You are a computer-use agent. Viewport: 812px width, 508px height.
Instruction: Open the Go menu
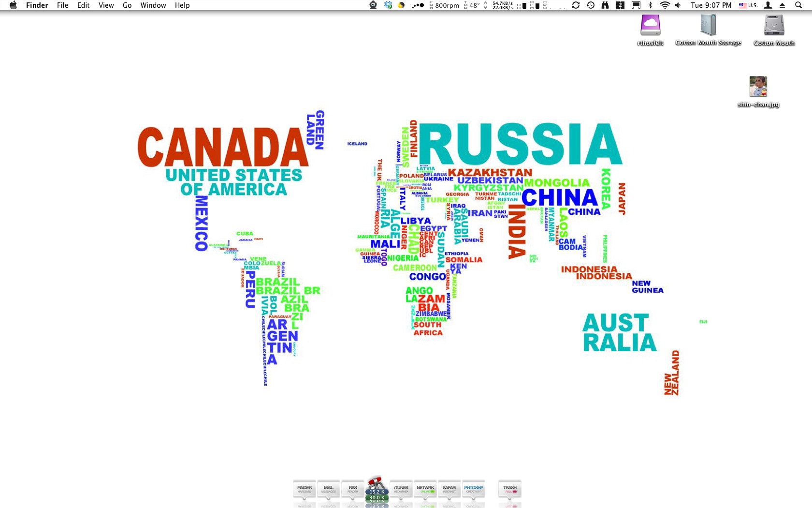coord(127,5)
